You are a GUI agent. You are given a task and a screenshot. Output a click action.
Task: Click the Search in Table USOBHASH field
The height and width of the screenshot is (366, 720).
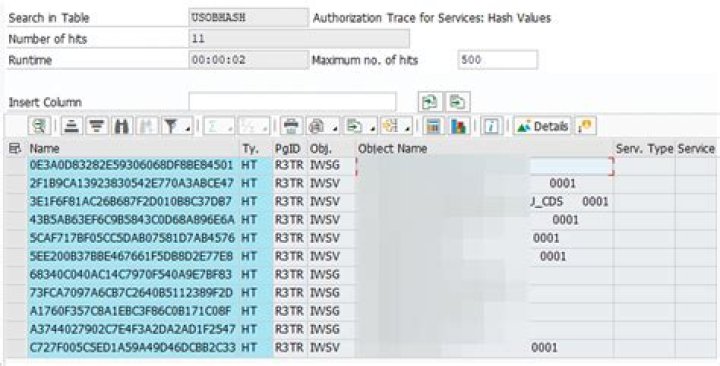click(248, 18)
